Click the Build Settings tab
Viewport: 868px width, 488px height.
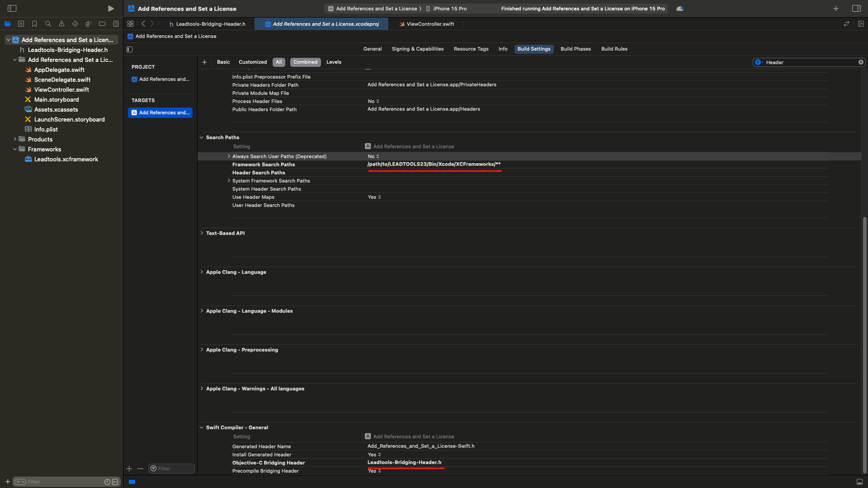point(534,49)
